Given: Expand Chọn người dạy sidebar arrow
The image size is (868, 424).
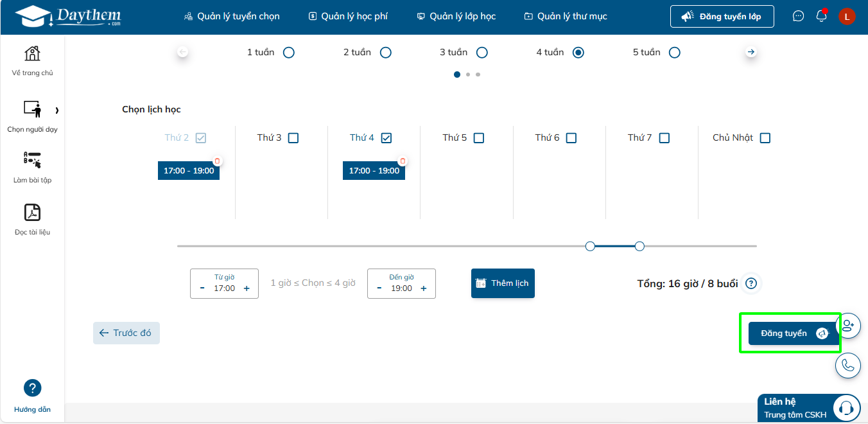Looking at the screenshot, I should pyautogui.click(x=57, y=110).
